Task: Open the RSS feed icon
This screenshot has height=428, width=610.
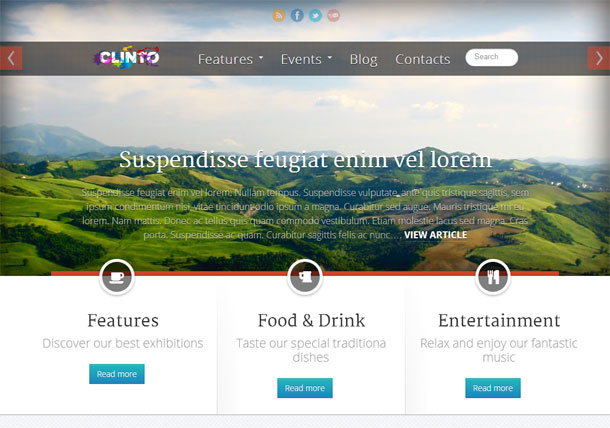Action: (279, 16)
